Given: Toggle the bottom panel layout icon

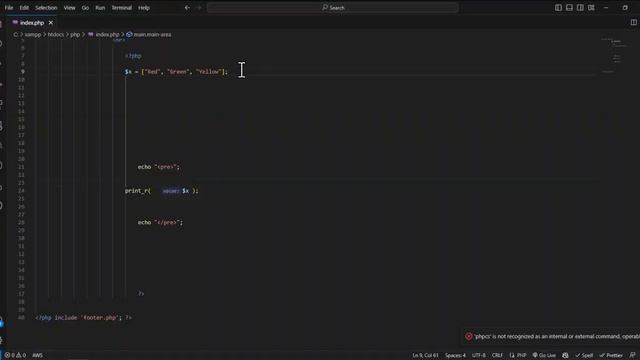Looking at the screenshot, I should click(x=569, y=8).
